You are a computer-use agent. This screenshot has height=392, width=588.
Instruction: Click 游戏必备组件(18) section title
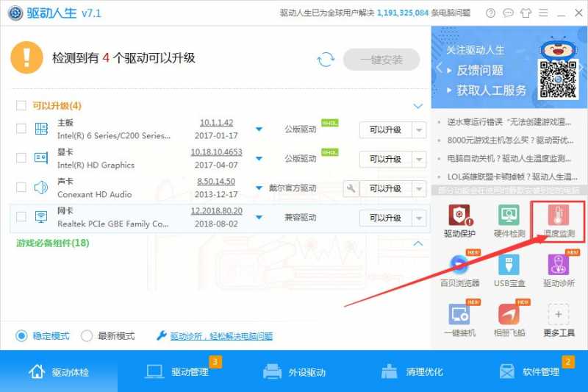coord(53,243)
